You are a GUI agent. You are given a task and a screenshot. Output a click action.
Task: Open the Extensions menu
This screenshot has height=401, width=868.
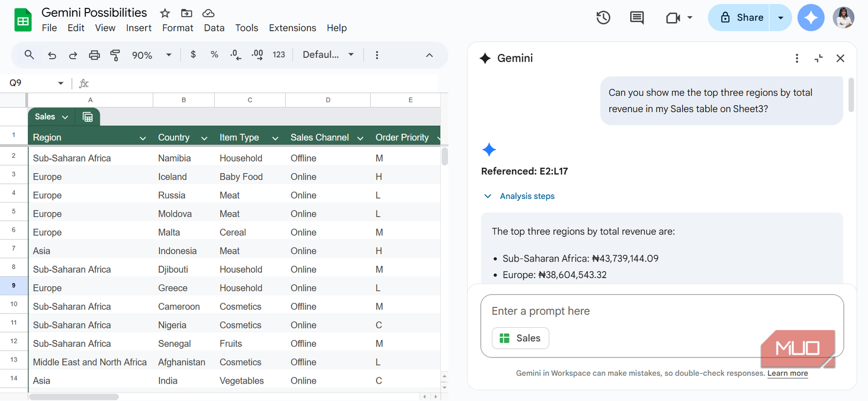[292, 28]
